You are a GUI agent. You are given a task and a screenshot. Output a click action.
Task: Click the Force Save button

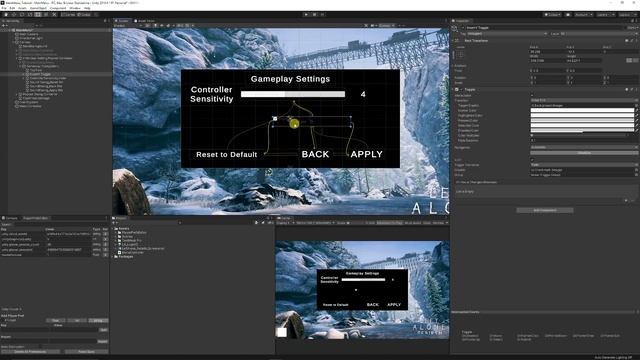coord(87,351)
